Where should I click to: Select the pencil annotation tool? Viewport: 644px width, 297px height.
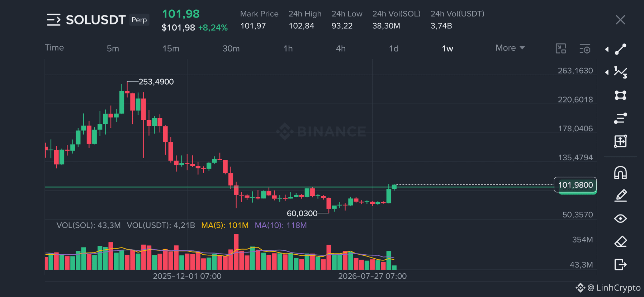620,195
